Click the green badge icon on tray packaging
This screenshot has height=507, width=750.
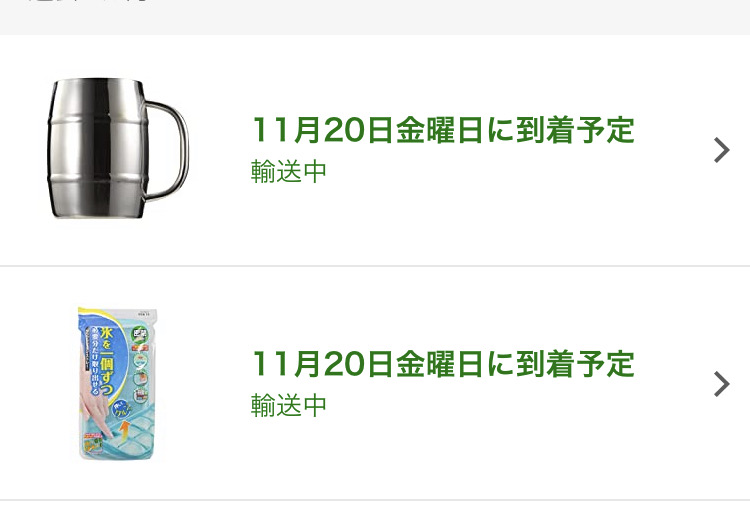[141, 335]
